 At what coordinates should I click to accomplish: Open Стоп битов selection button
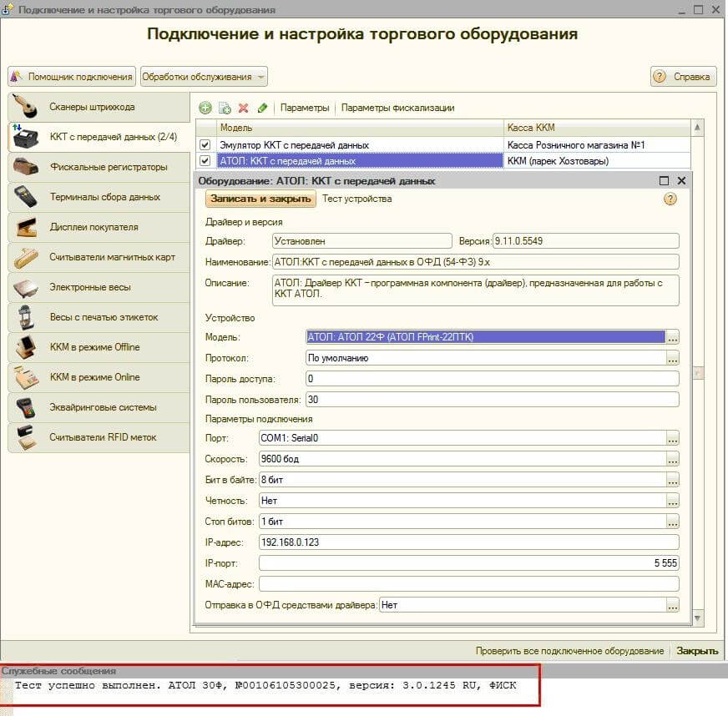[x=673, y=522]
